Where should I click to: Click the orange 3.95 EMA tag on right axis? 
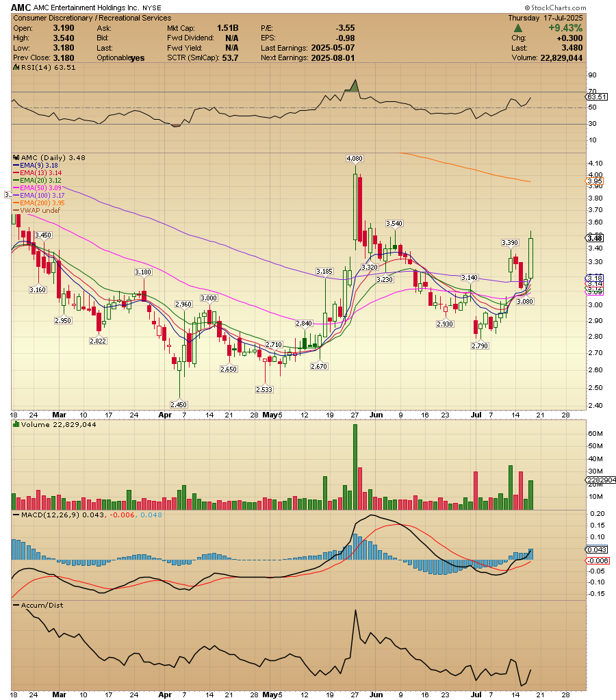point(595,181)
